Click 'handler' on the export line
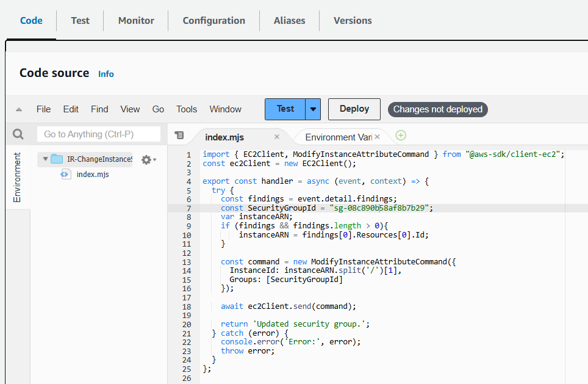The image size is (588, 384). pyautogui.click(x=277, y=181)
